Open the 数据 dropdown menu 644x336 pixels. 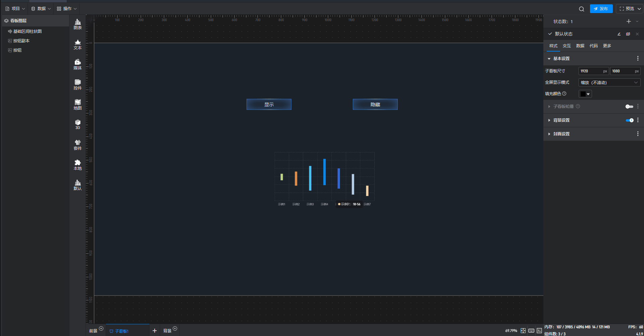tap(41, 9)
